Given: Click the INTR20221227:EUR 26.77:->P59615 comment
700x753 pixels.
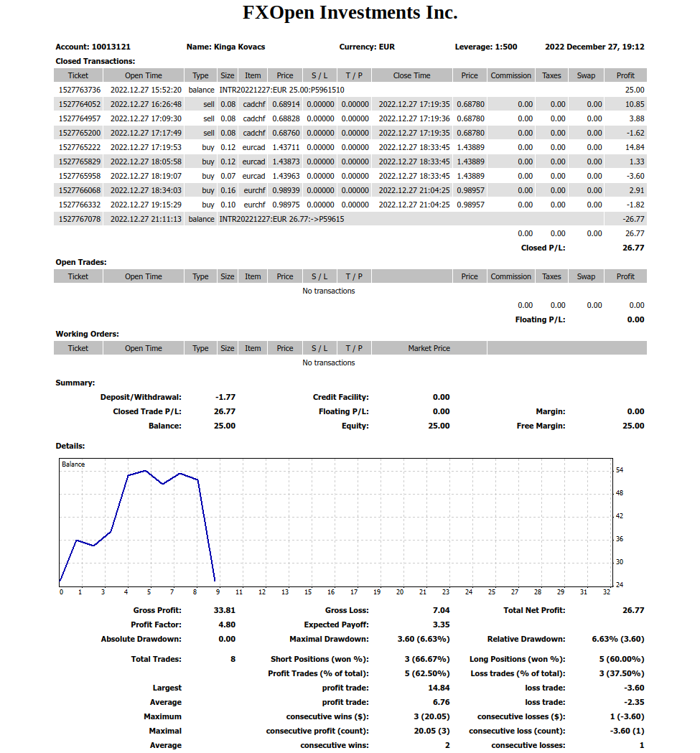Looking at the screenshot, I should 281,219.
